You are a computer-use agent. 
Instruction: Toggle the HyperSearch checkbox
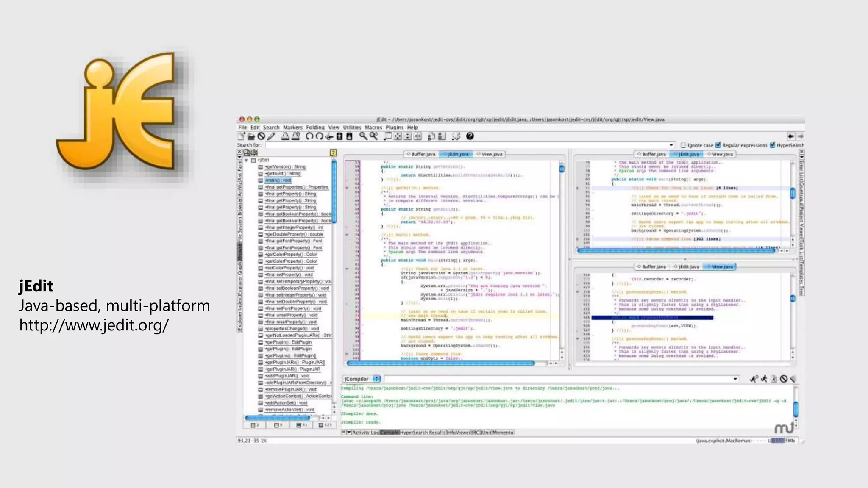(x=772, y=145)
